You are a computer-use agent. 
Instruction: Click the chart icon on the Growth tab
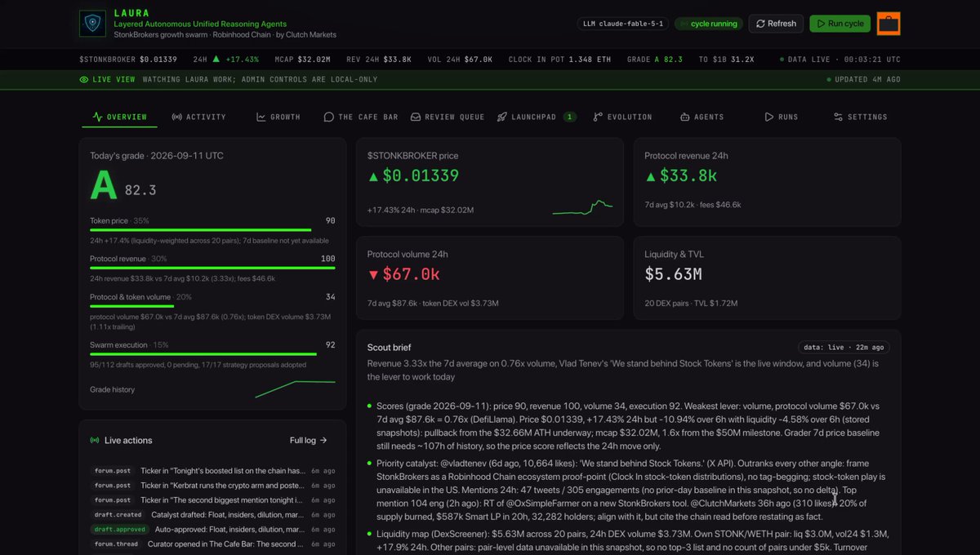[x=261, y=118]
